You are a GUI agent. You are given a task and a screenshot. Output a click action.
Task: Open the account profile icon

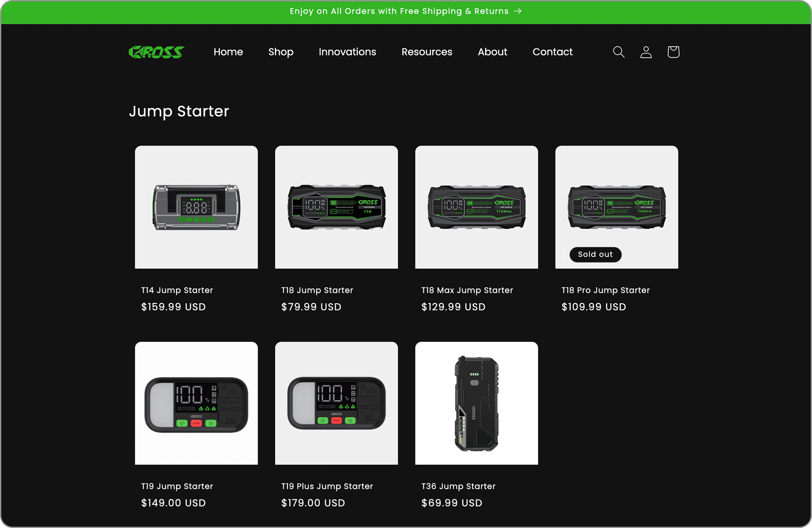tap(646, 52)
